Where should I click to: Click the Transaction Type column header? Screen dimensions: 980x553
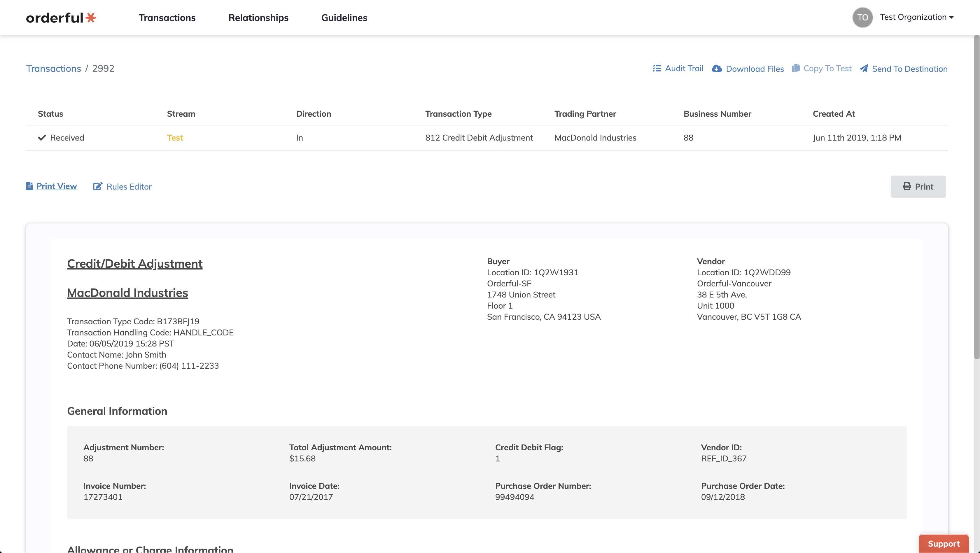458,114
